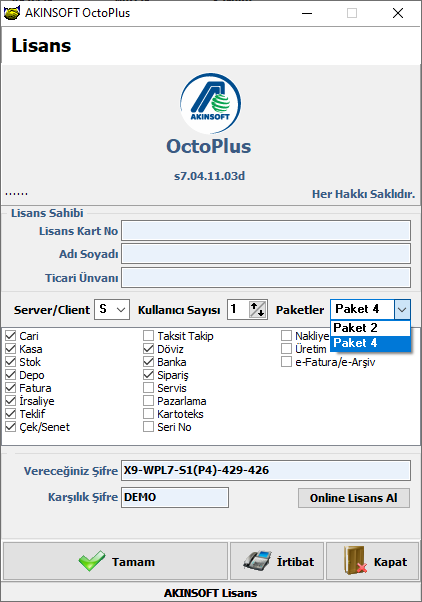
Task: Check the e-Fatura/e-Arşiv checkbox
Action: coord(286,362)
